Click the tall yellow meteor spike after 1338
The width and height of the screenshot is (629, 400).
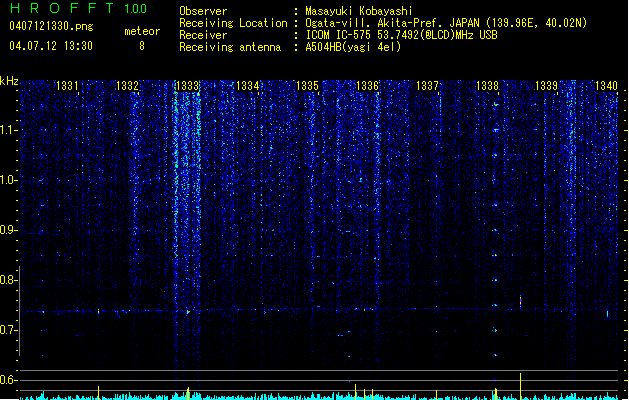click(521, 386)
